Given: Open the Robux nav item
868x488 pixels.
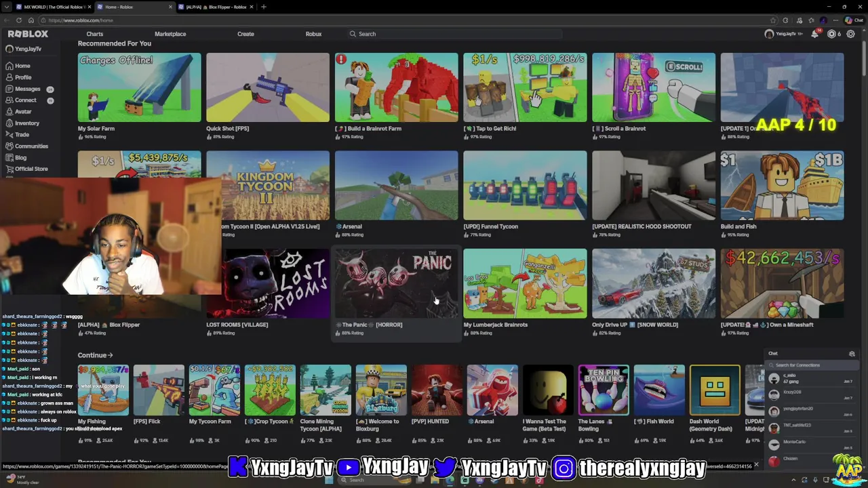Looking at the screenshot, I should (x=313, y=34).
